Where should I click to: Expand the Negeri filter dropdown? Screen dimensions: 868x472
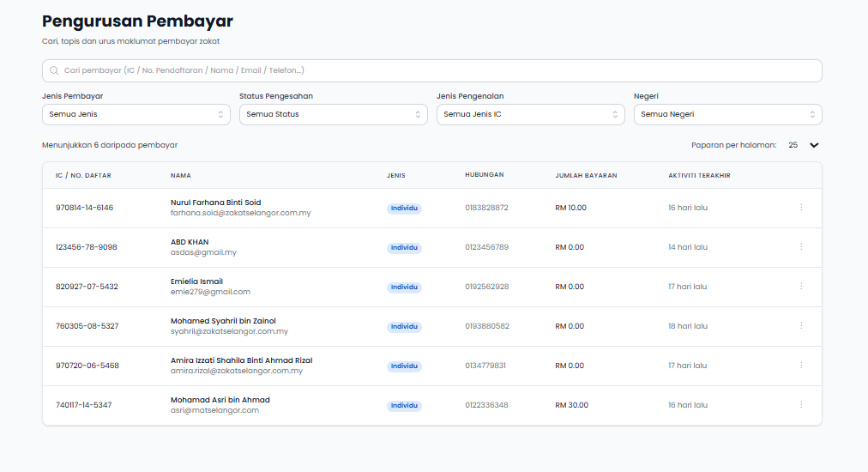(727, 114)
